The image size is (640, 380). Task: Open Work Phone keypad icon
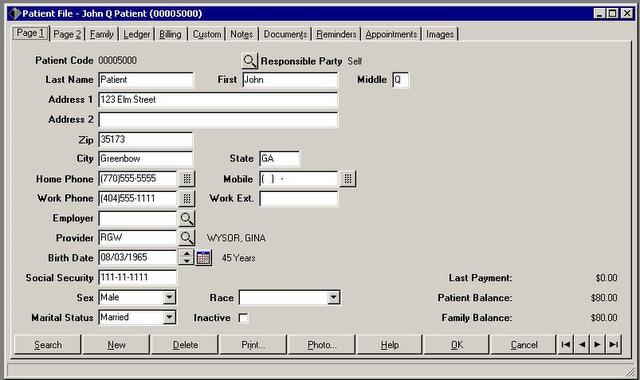click(187, 198)
